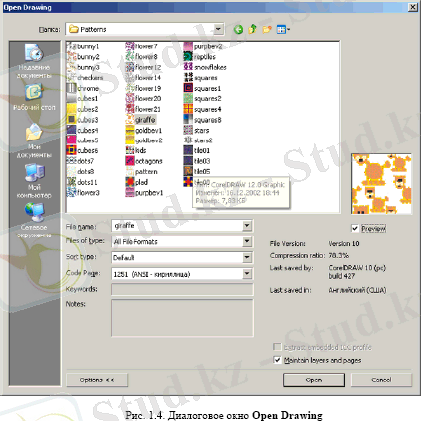421x421 pixels.
Task: Toggle Extract embedded ICC profile checkbox
Action: pyautogui.click(x=277, y=347)
